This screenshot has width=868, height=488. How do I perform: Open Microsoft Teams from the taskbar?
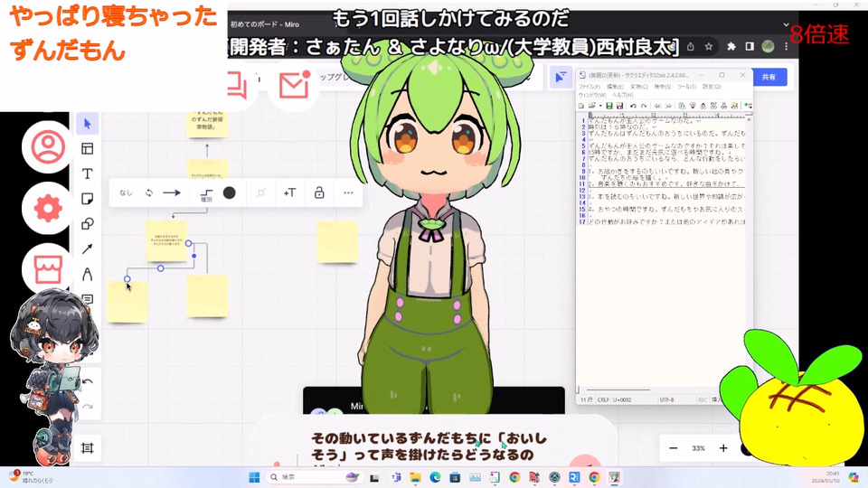396,477
